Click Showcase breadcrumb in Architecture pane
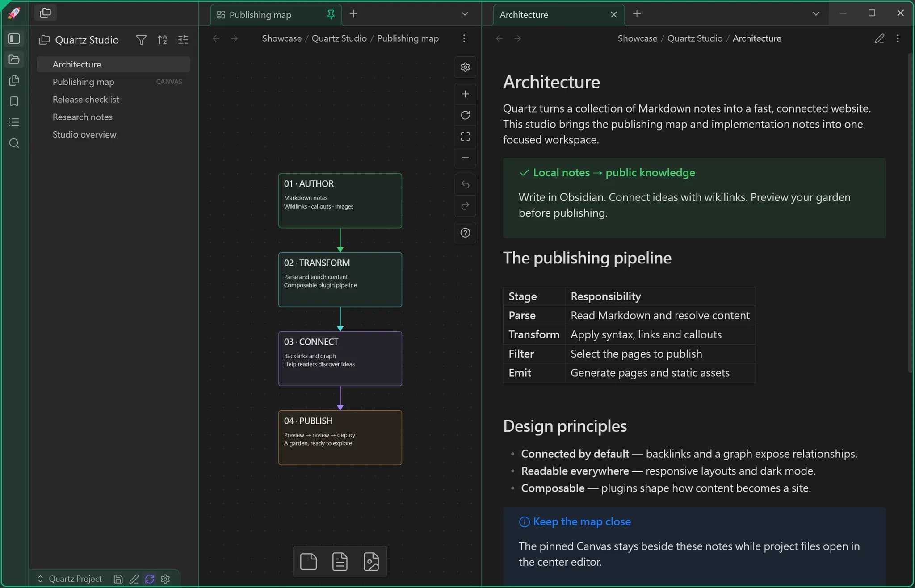 coord(638,38)
